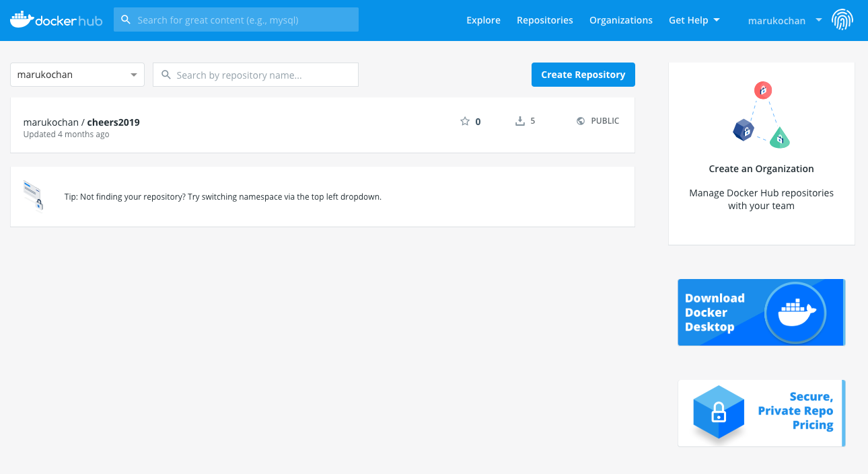
Task: Focus the search by repository name field
Action: click(x=262, y=75)
